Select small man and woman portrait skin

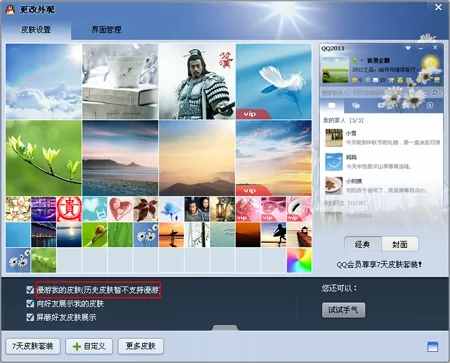(197, 209)
